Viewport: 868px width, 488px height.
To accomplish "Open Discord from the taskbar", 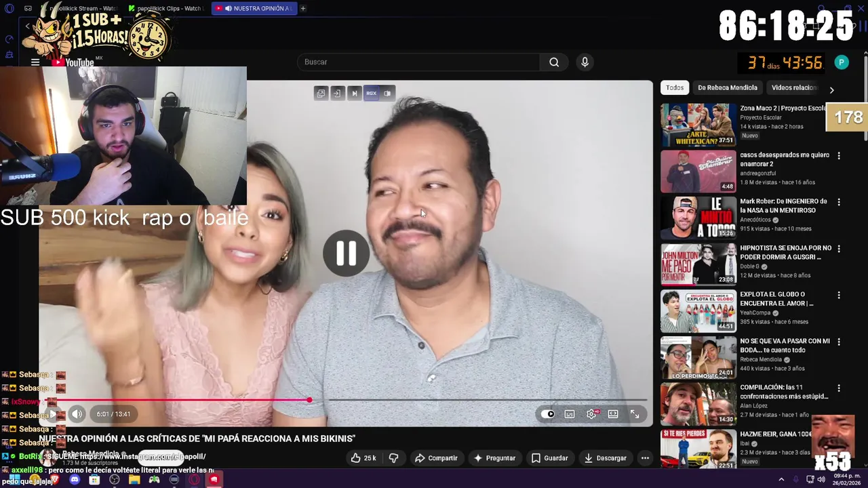I will 75,480.
